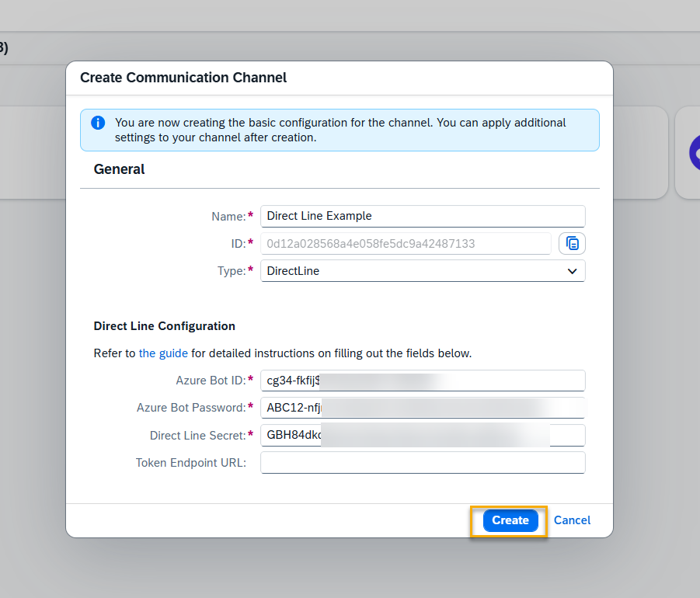Click the empty Token Endpoint URL field
This screenshot has width=700, height=598.
423,463
